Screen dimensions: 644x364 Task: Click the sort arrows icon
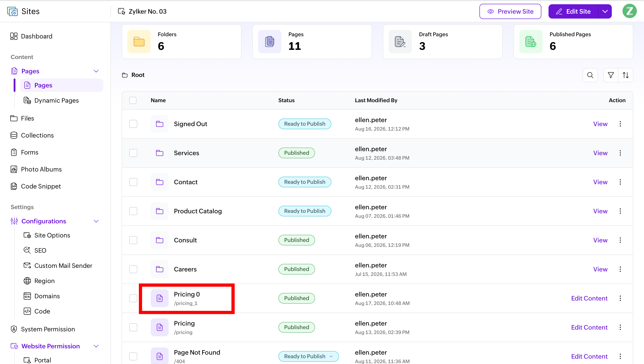pyautogui.click(x=625, y=75)
